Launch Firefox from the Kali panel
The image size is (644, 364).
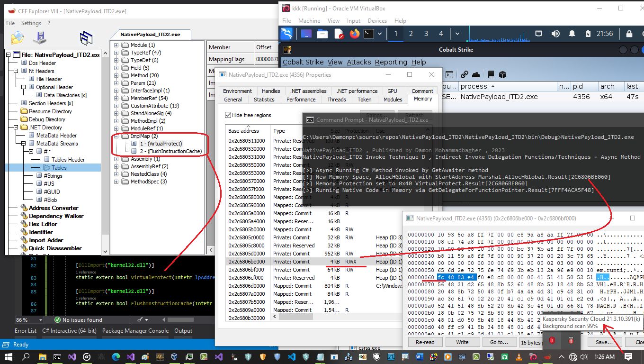[x=354, y=34]
